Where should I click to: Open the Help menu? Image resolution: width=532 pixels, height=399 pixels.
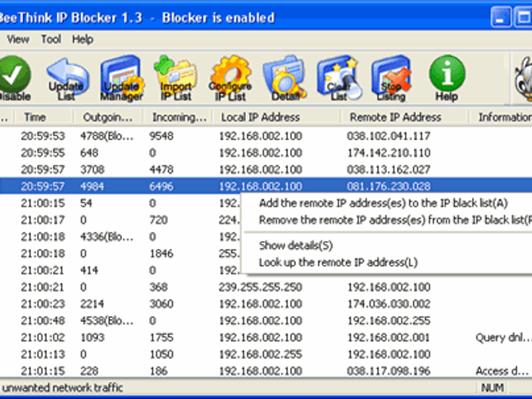click(82, 39)
